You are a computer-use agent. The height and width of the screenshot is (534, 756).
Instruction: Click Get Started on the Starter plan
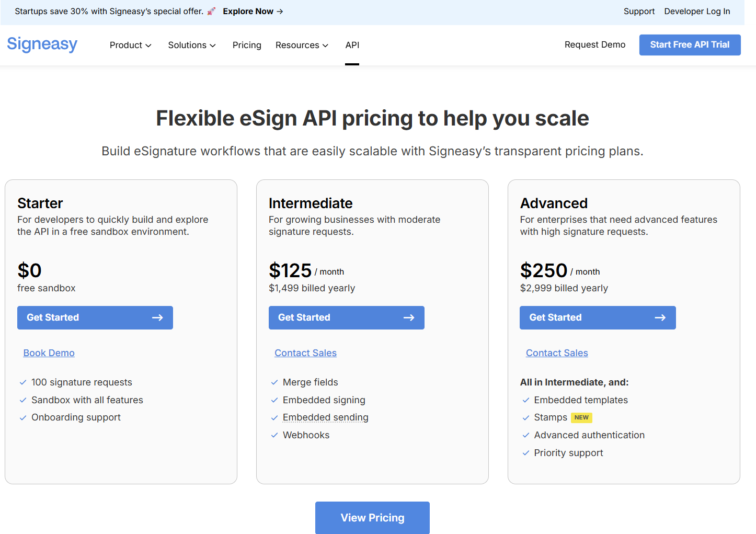point(95,317)
